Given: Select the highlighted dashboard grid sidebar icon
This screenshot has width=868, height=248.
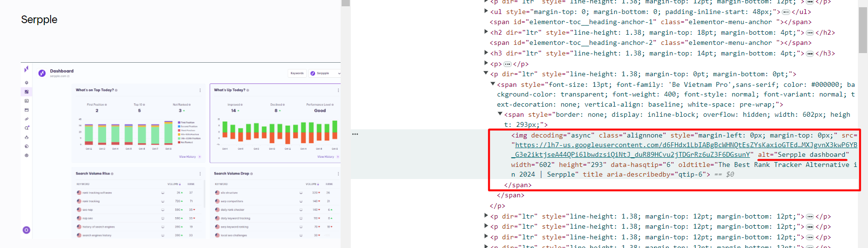Looking at the screenshot, I should 27,92.
